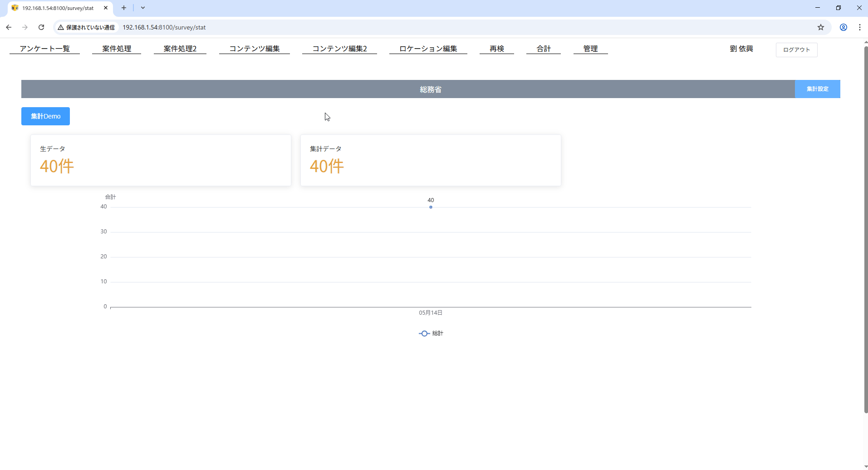868x470 pixels.
Task: Click the ログアウト button
Action: pos(796,49)
